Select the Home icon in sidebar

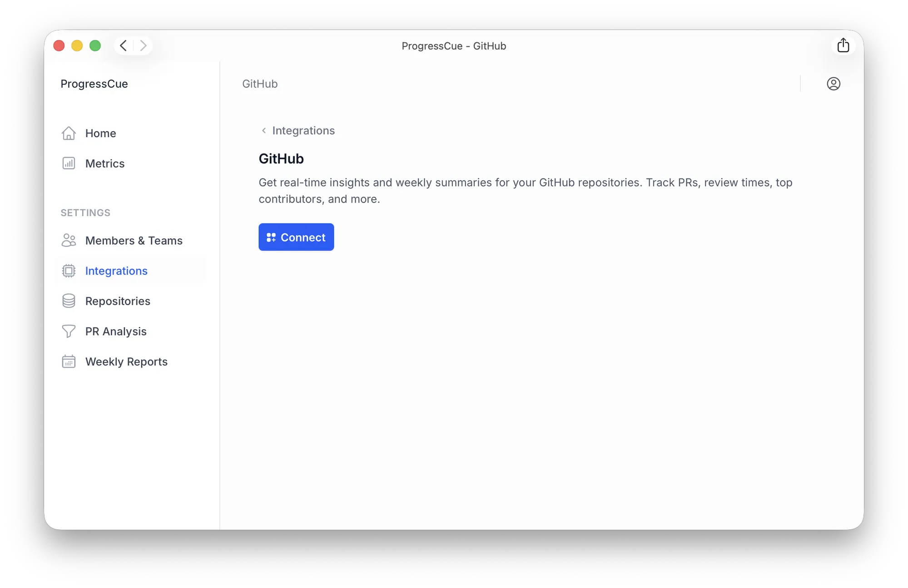click(x=69, y=133)
